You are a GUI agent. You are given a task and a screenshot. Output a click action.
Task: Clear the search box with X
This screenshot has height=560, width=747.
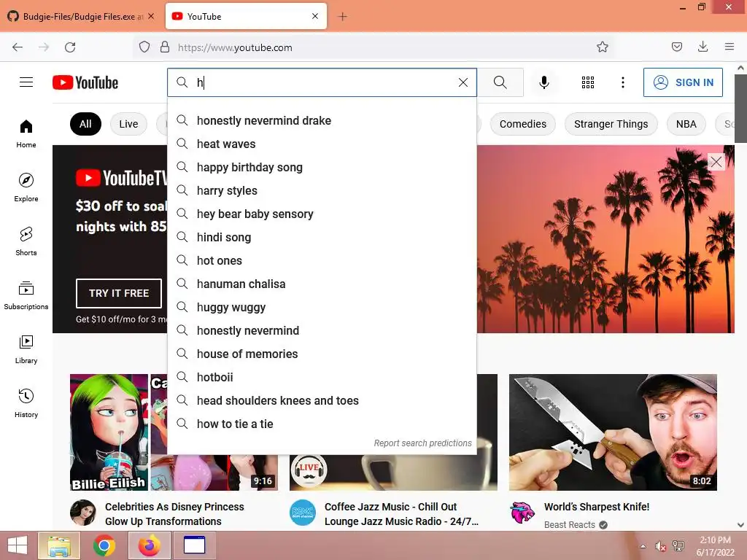click(463, 82)
